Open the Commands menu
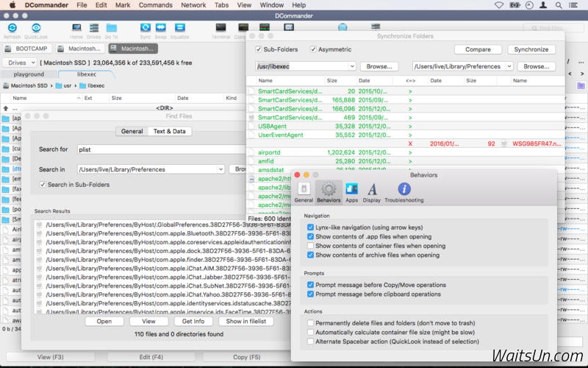588x368 pixels. pyautogui.click(x=156, y=5)
